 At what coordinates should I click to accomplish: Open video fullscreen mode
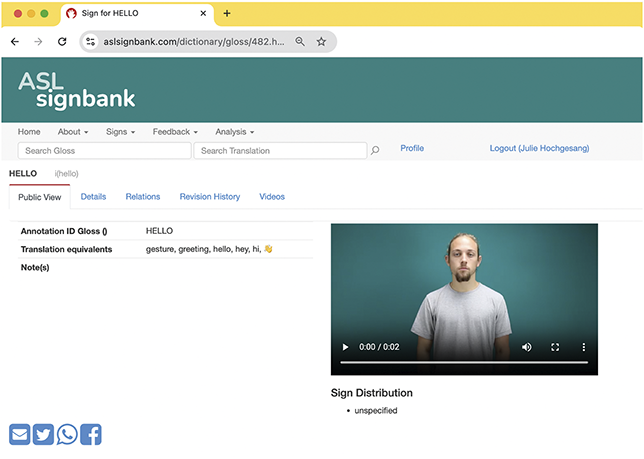click(x=555, y=347)
